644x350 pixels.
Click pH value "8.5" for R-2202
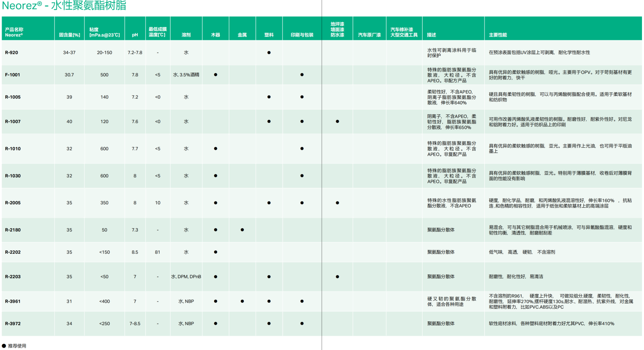[135, 252]
